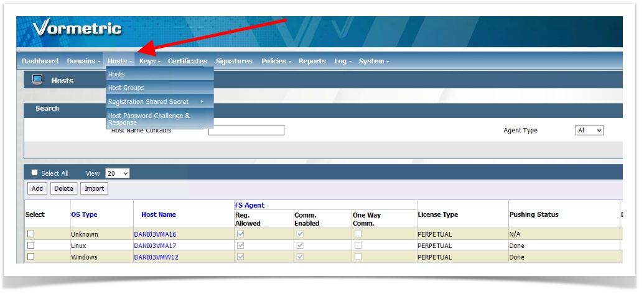Image resolution: width=644 pixels, height=294 pixels.
Task: Expand Registration Shared Secret submenu
Action: 156,101
